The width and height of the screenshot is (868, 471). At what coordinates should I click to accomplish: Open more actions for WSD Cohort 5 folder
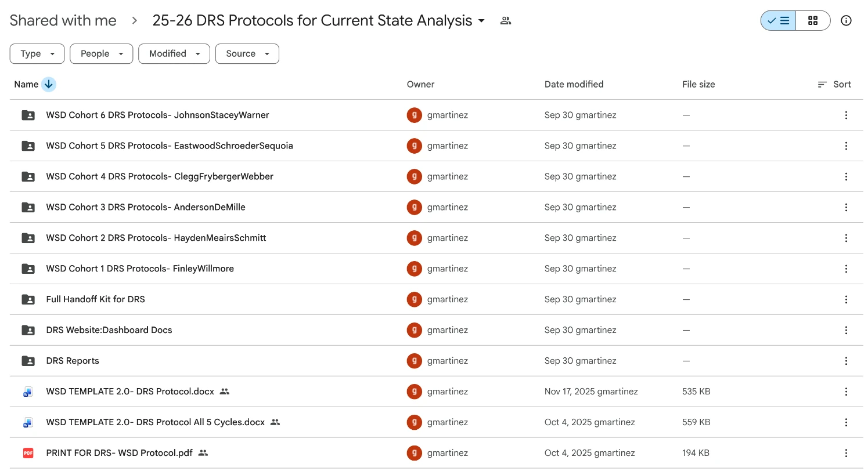pos(846,146)
